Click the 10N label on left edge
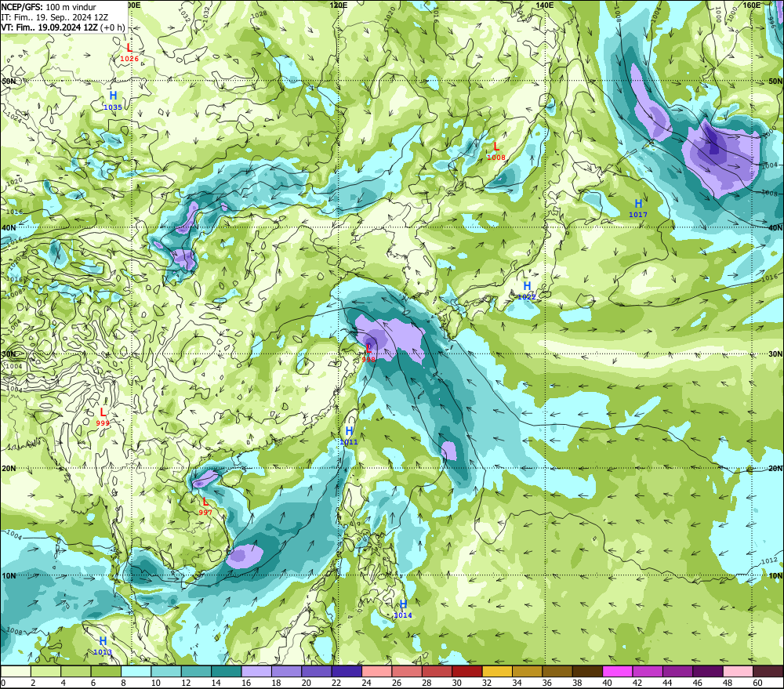This screenshot has width=784, height=689. pos(9,576)
